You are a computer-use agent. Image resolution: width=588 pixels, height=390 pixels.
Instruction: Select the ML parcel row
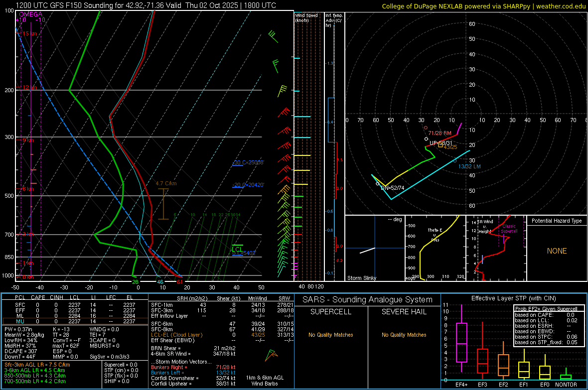pyautogui.click(x=75, y=316)
